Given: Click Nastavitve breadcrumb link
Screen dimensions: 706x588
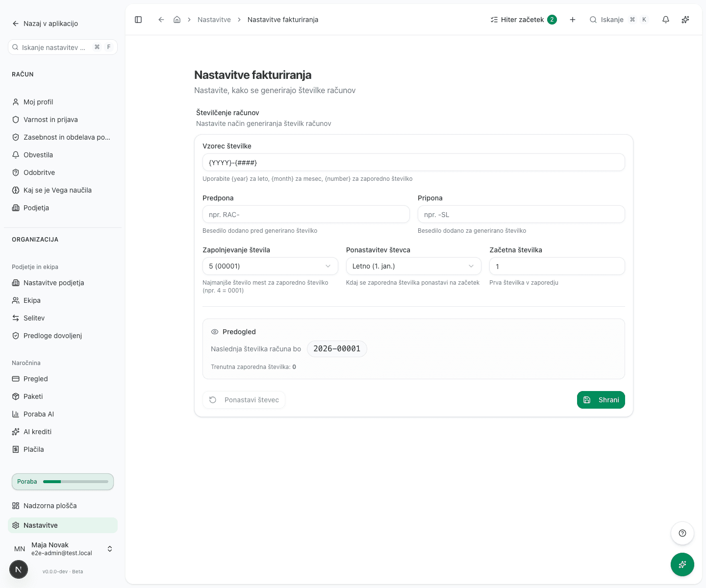Looking at the screenshot, I should click(x=214, y=20).
